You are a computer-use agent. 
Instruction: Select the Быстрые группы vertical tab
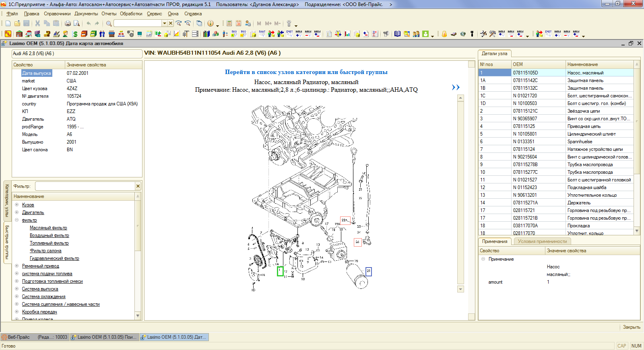click(7, 242)
